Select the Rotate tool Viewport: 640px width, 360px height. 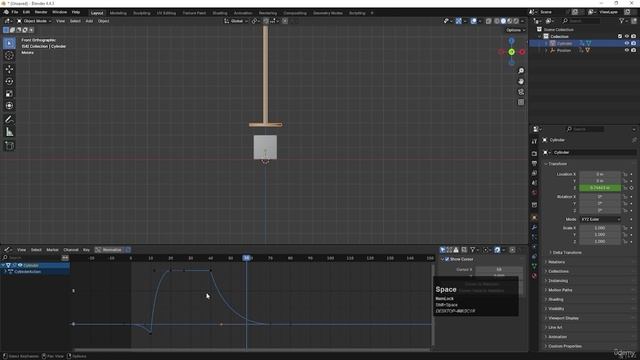click(9, 81)
